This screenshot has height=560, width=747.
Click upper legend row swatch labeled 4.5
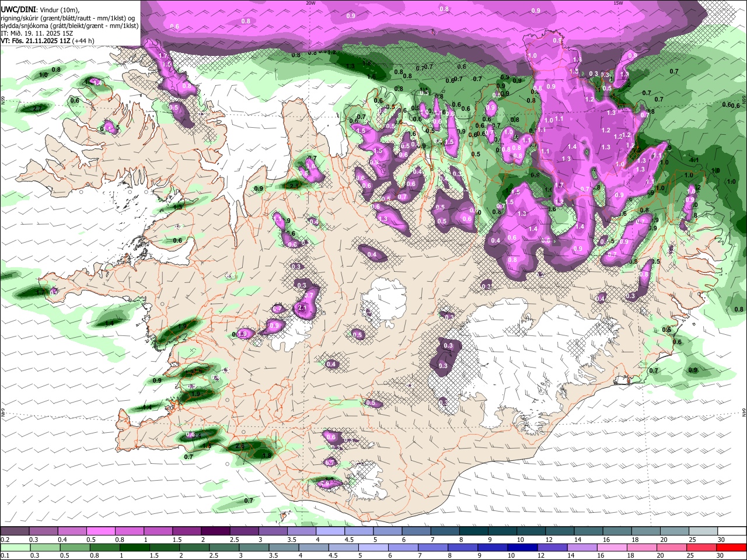pyautogui.click(x=358, y=531)
